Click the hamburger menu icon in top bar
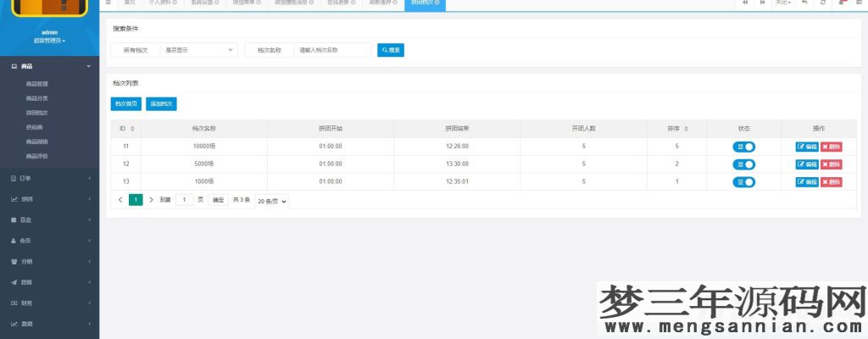This screenshot has height=339, width=868. 108,3
